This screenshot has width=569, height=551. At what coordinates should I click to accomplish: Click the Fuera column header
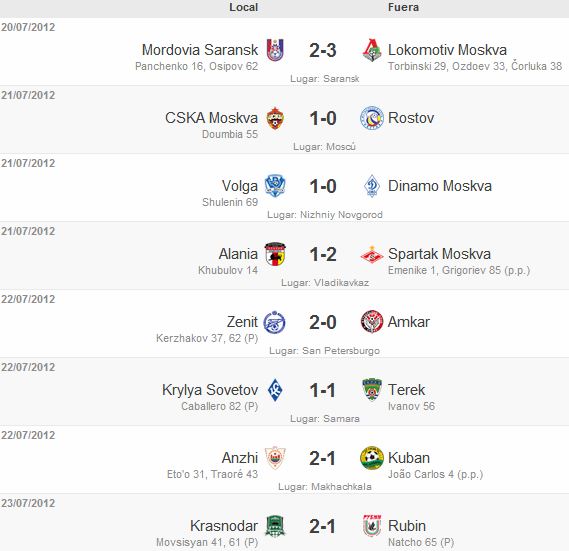403,7
